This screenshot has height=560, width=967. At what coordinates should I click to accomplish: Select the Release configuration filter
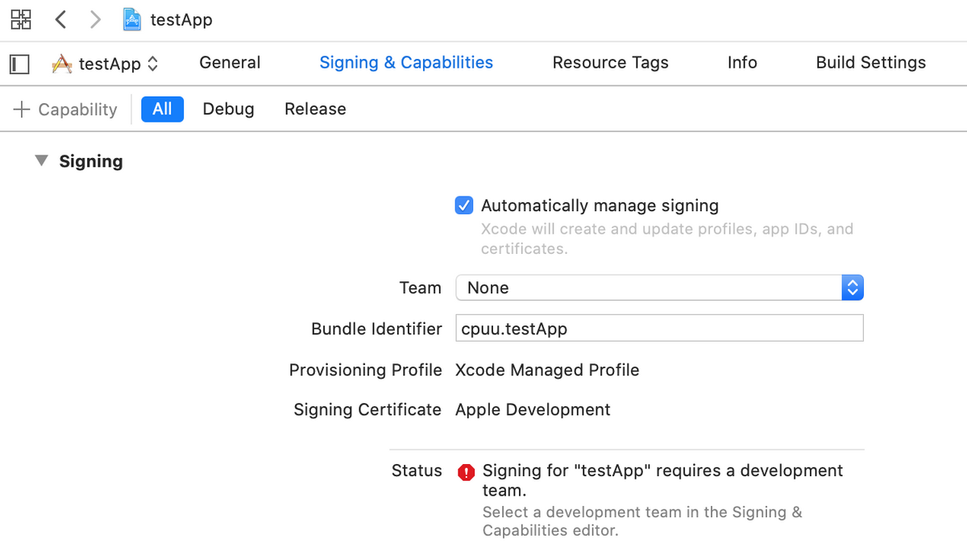coord(315,109)
